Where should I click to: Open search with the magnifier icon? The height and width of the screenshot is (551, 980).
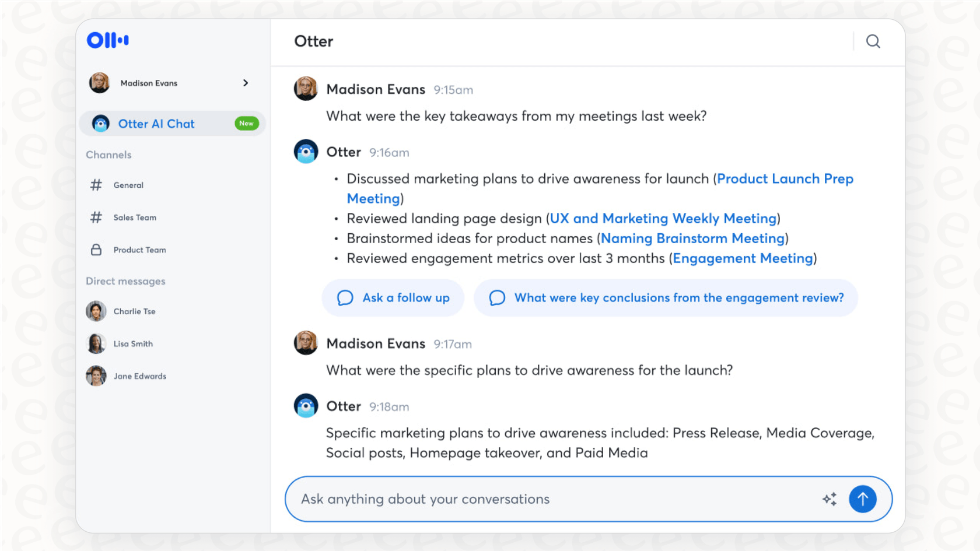pos(873,41)
